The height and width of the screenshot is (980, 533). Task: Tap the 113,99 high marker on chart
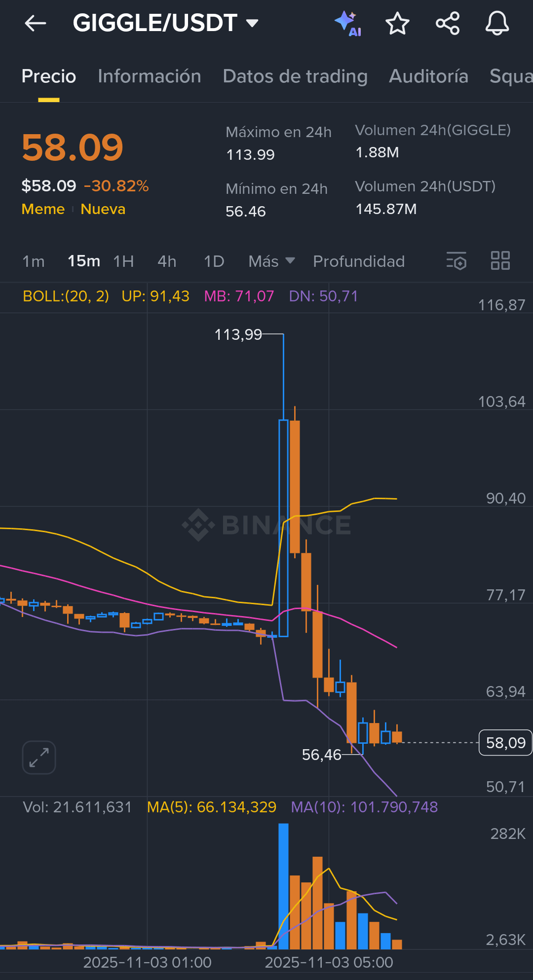click(x=238, y=334)
